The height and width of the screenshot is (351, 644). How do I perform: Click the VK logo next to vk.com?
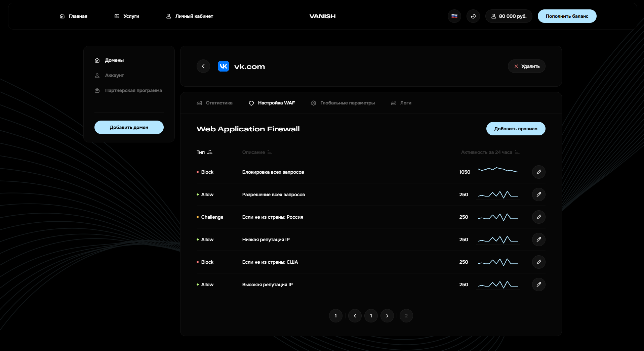click(x=223, y=66)
